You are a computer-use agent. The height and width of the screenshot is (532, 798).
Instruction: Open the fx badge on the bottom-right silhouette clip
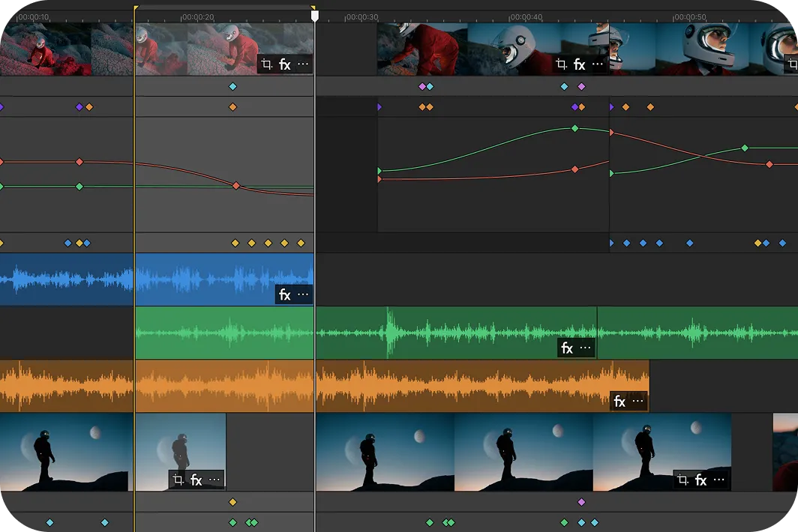click(700, 478)
